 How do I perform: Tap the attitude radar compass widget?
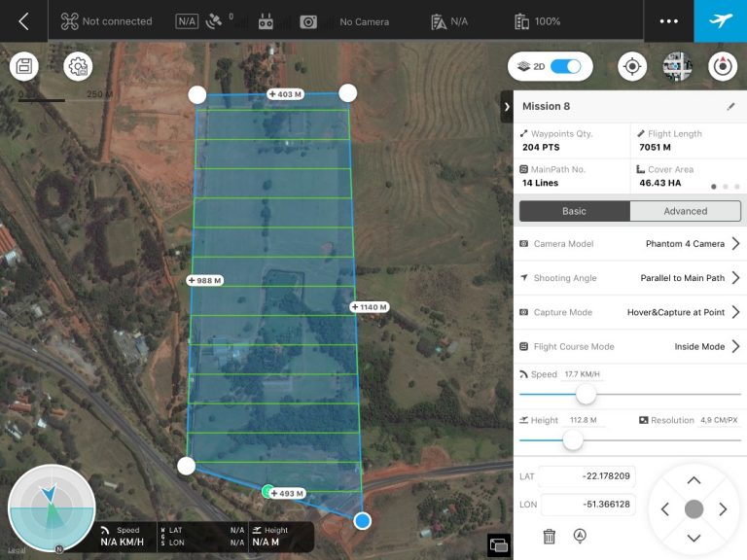pyautogui.click(x=52, y=507)
